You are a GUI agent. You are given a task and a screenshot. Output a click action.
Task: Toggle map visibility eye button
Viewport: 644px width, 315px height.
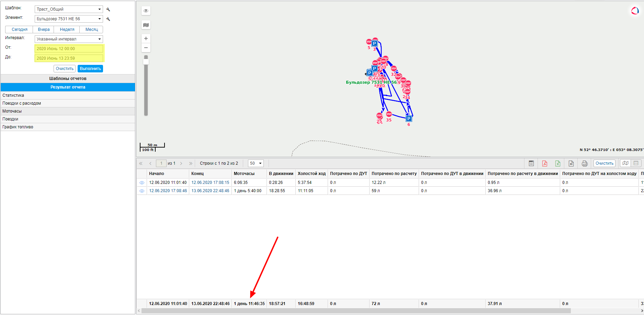click(x=146, y=11)
